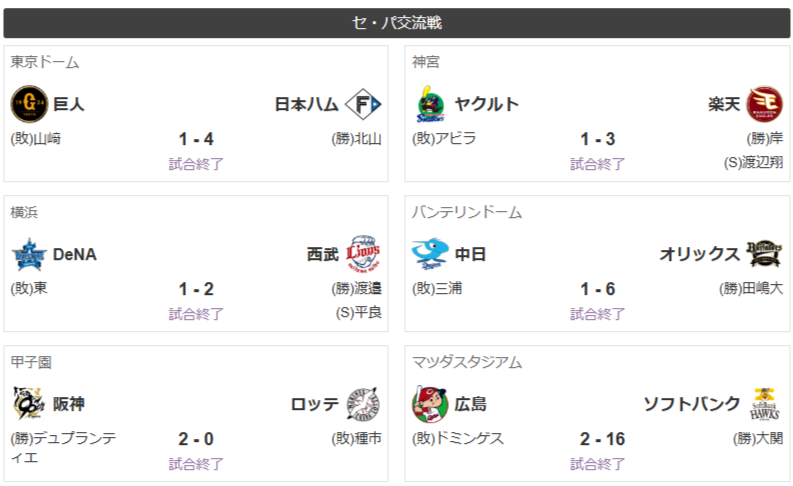Open 試合終了 link for 中日 vs オリックス

597,314
